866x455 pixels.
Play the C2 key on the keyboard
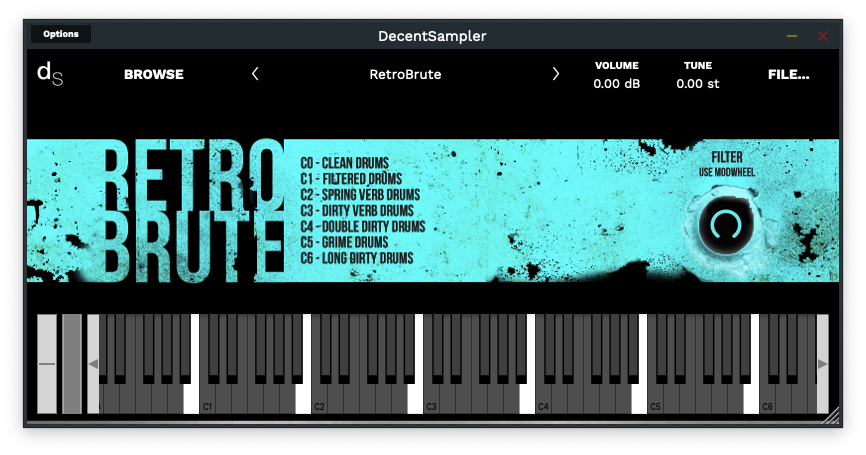pos(319,400)
